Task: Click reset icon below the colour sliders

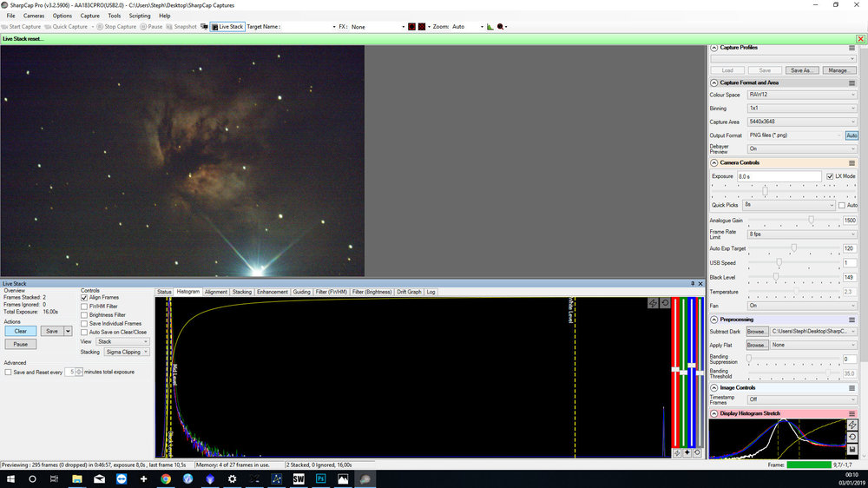Action: 697,452
